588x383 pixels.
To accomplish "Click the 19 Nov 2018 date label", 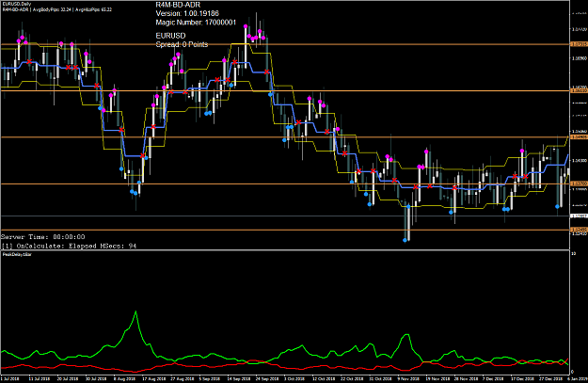I will 437,379.
